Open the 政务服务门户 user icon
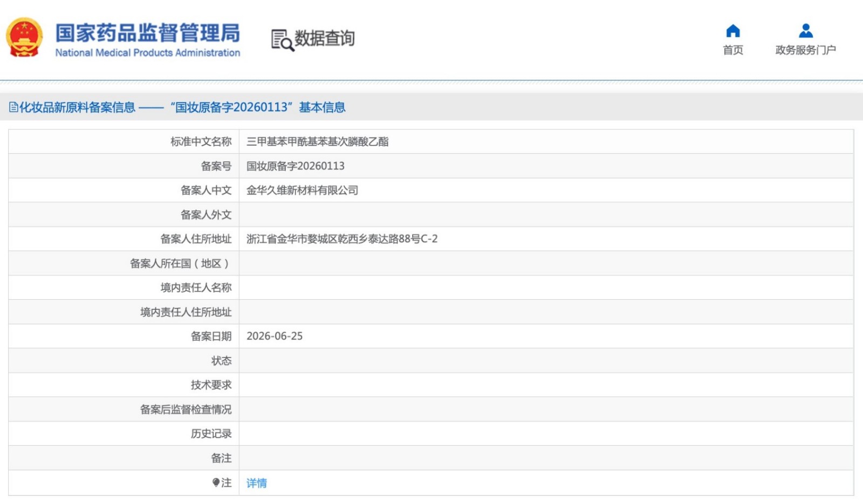This screenshot has height=504, width=863. point(806,31)
